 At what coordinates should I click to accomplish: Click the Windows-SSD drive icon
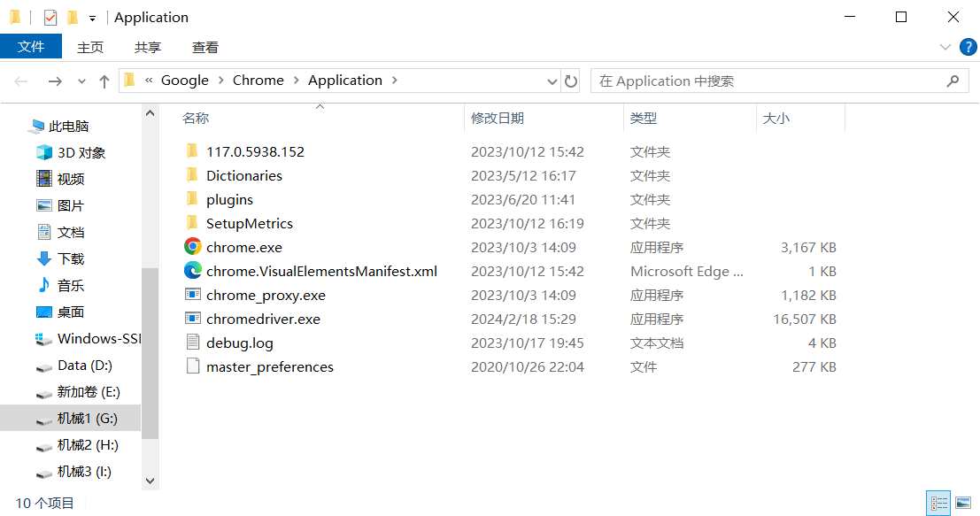point(43,339)
